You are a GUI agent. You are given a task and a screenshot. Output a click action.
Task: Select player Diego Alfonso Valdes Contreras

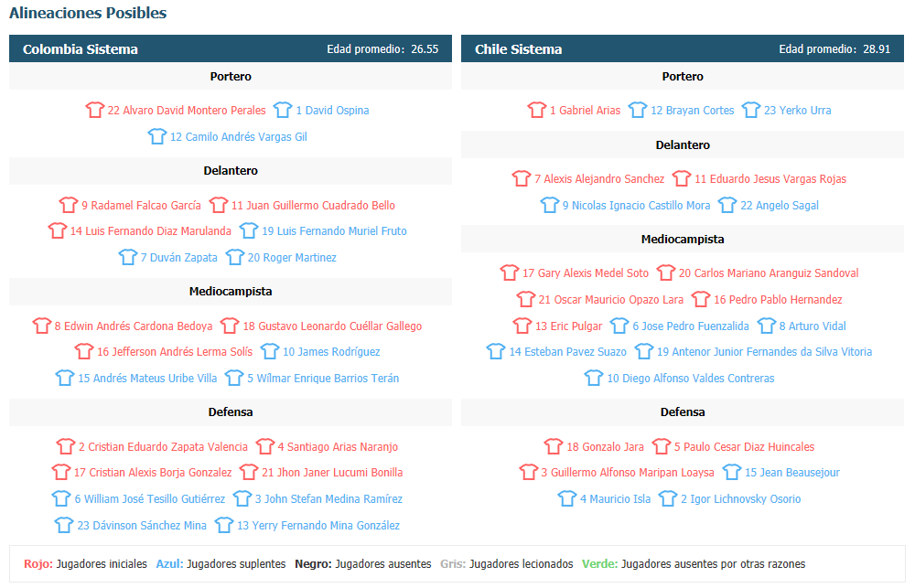pyautogui.click(x=691, y=378)
